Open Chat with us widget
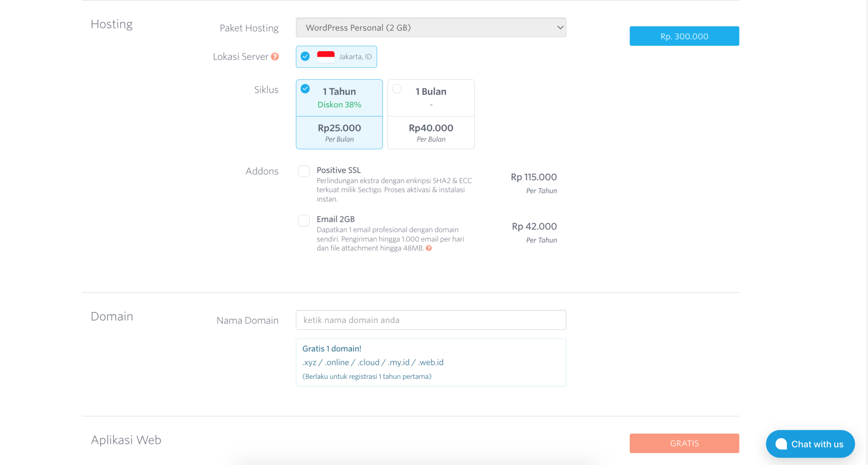868x465 pixels. pyautogui.click(x=817, y=444)
